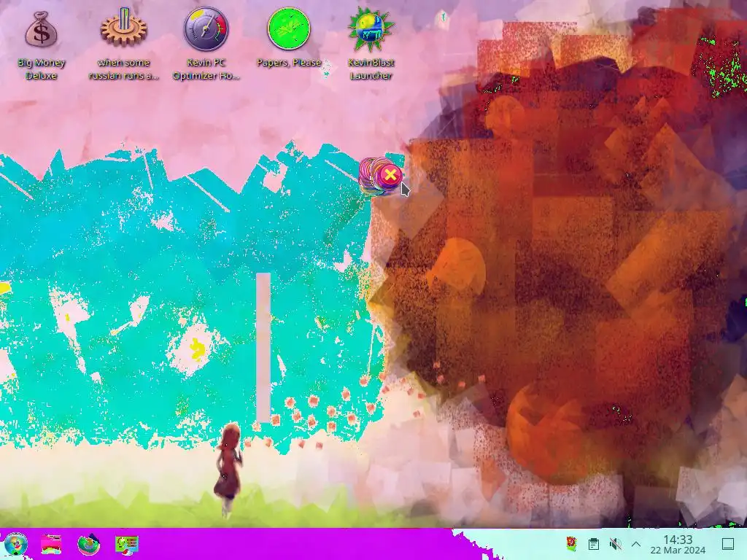The height and width of the screenshot is (560, 747).
Task: Launch the Firefox-style browser taskbar icon
Action: (88, 544)
